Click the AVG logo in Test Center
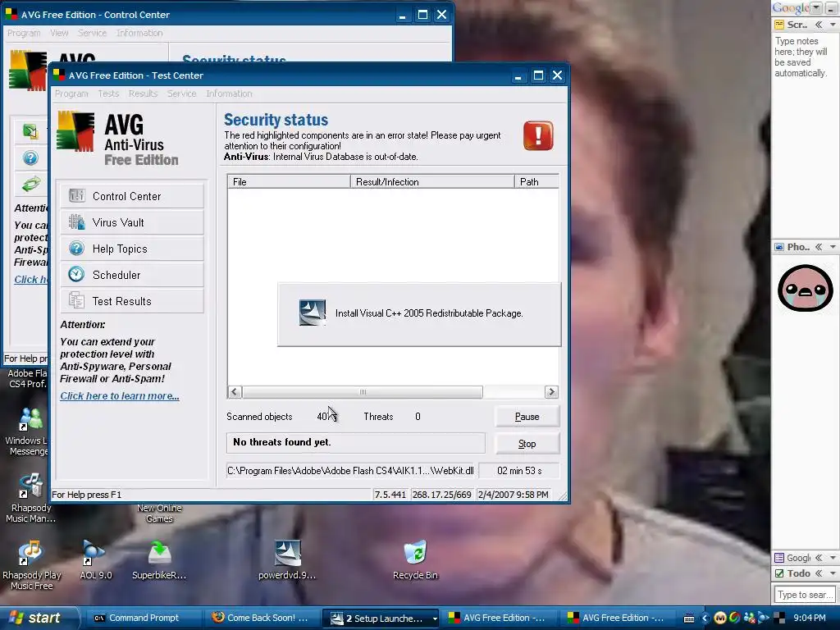Viewport: 840px width, 630px height. pos(75,131)
